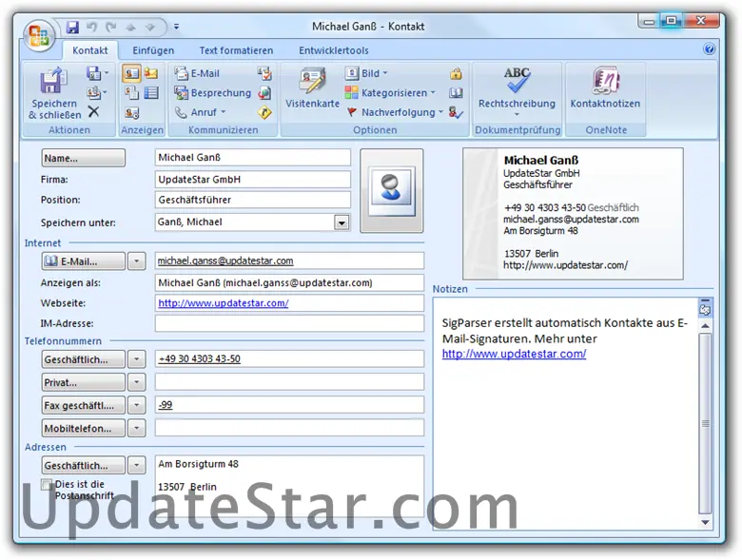Toggle the highlighted general view button in Anzeigen
The width and height of the screenshot is (742, 560).
click(x=131, y=73)
